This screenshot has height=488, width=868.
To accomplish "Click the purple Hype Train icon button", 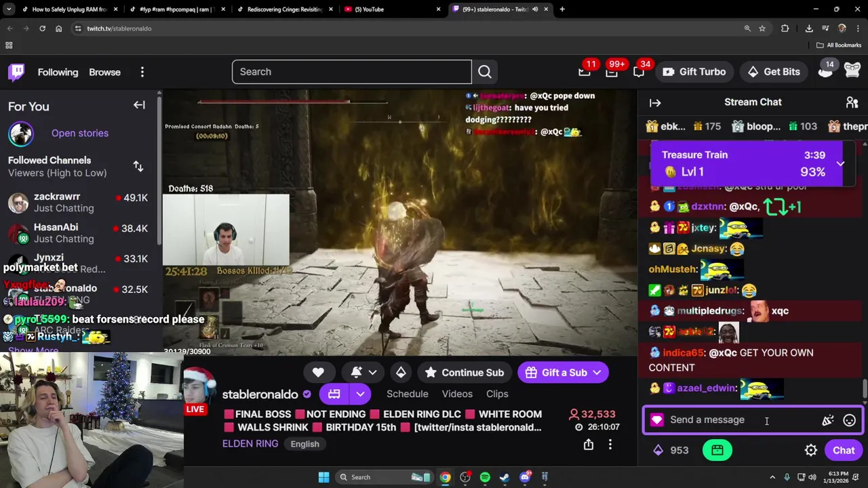I will [x=334, y=394].
